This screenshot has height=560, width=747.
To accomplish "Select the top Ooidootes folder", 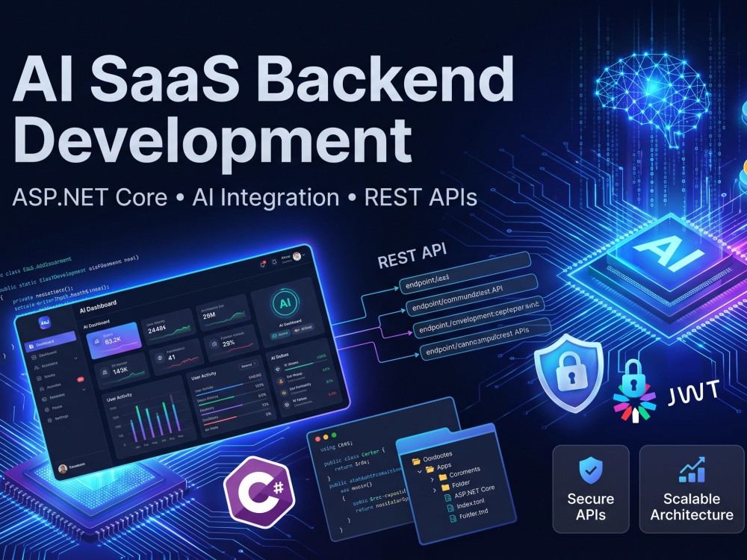I will click(433, 458).
